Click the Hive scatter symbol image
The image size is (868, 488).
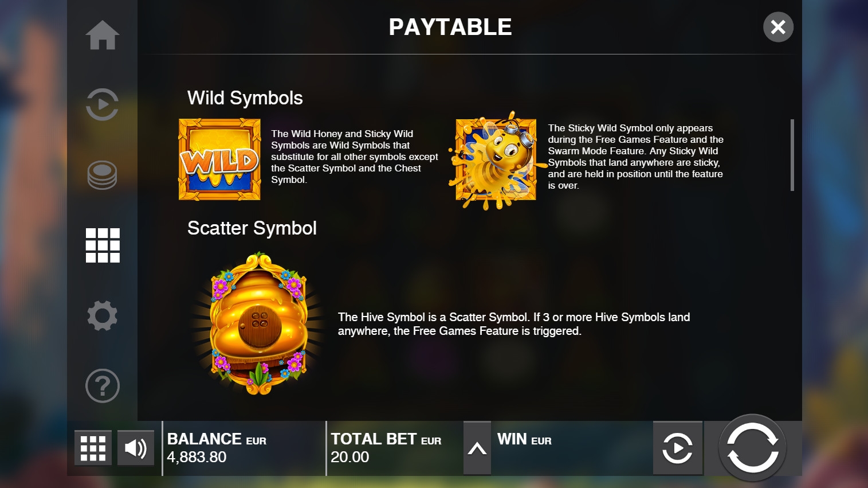click(x=260, y=324)
